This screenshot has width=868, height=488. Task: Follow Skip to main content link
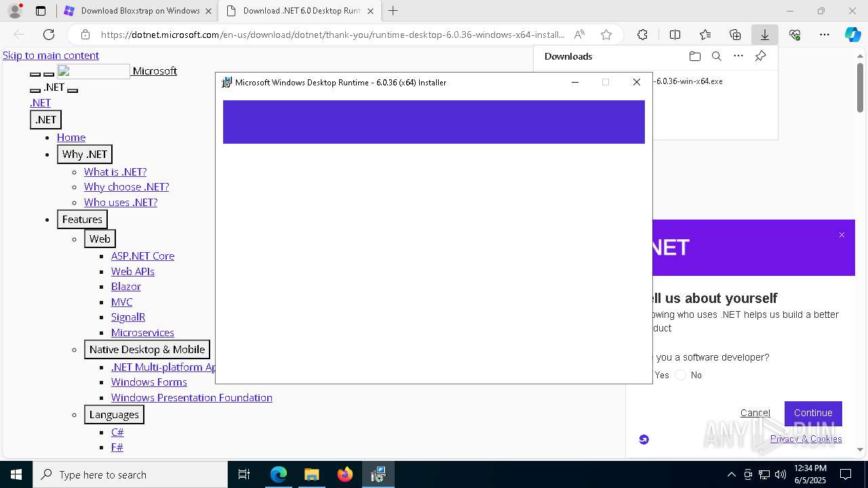(51, 56)
